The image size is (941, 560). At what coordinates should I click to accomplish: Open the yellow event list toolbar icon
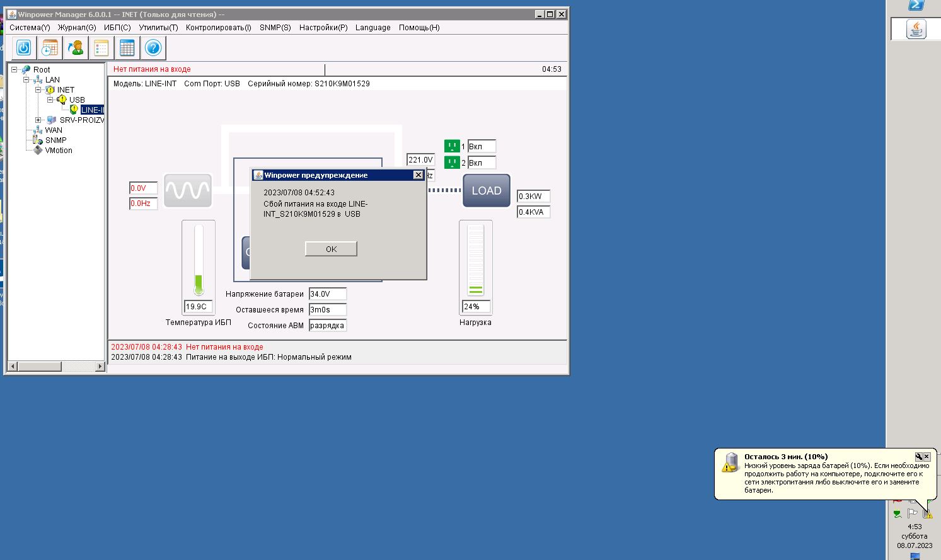pos(101,48)
